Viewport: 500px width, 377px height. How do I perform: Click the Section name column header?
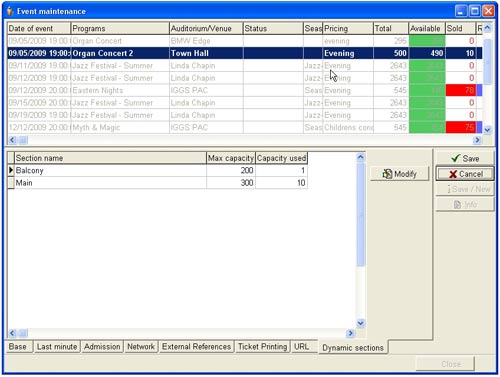(110, 158)
